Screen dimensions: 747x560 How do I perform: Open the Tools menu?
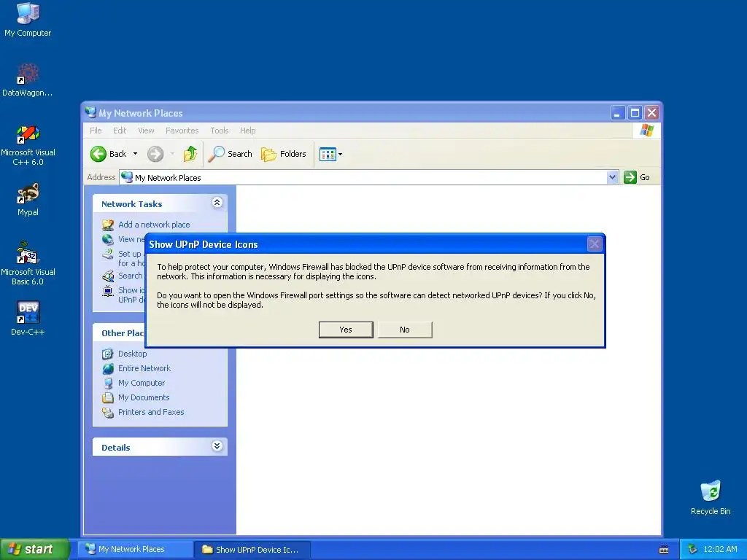220,131
